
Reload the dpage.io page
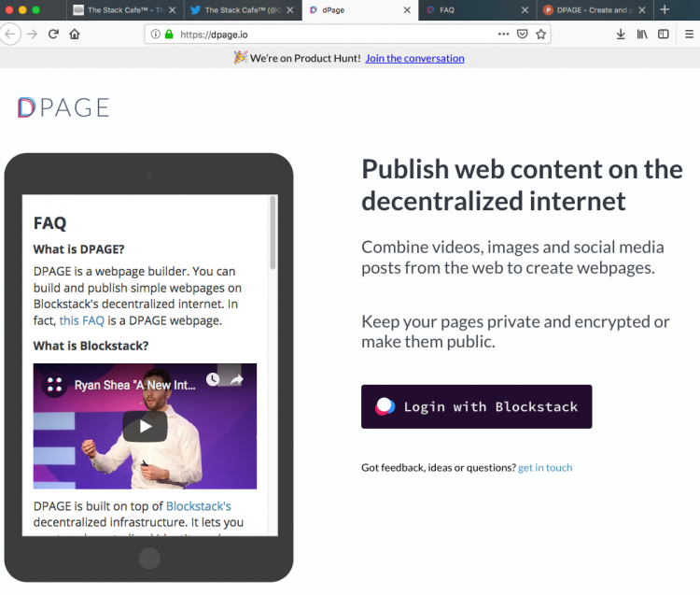point(53,34)
